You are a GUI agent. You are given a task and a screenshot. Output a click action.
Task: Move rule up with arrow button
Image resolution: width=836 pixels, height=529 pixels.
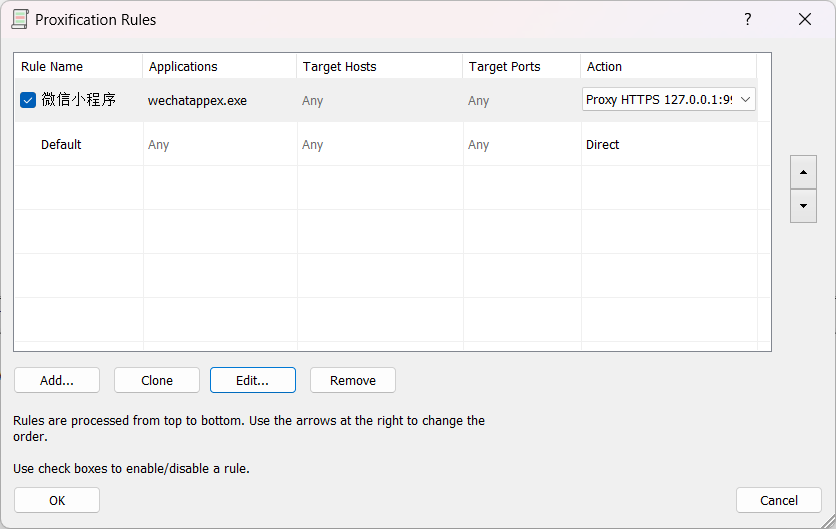pyautogui.click(x=803, y=171)
